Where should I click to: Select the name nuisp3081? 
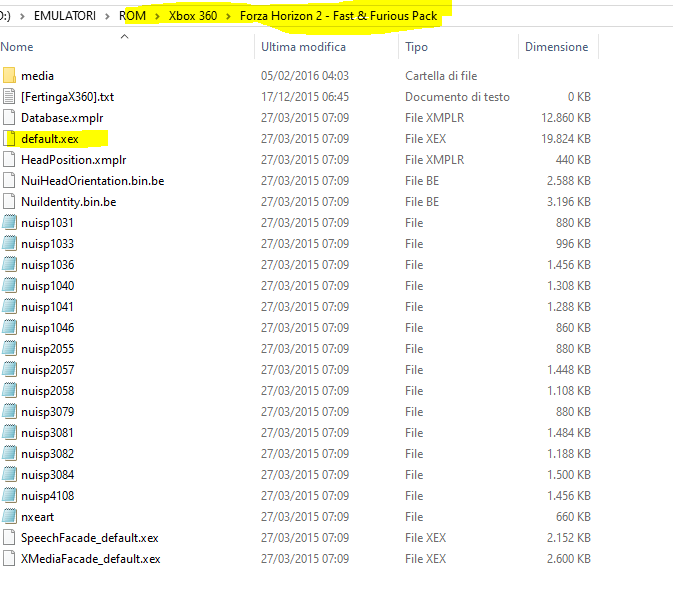pyautogui.click(x=47, y=433)
